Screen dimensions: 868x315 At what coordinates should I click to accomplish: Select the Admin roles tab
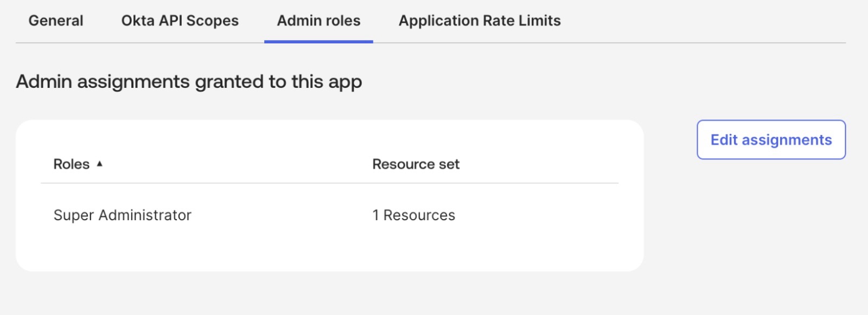coord(318,21)
